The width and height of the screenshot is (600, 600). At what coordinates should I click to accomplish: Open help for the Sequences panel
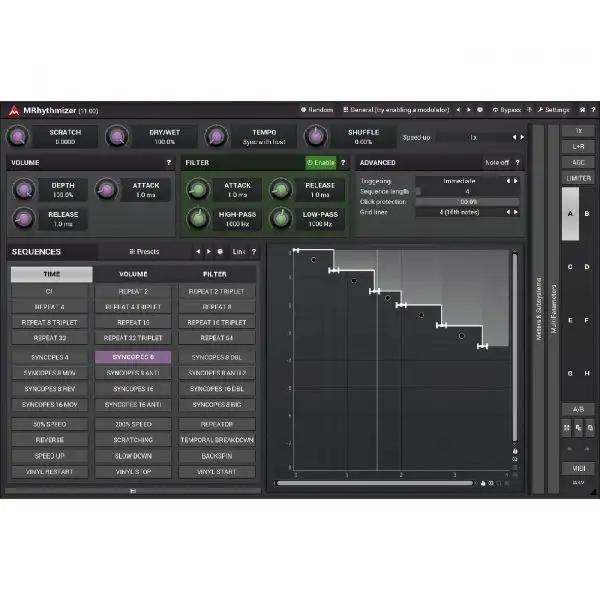coord(253,252)
